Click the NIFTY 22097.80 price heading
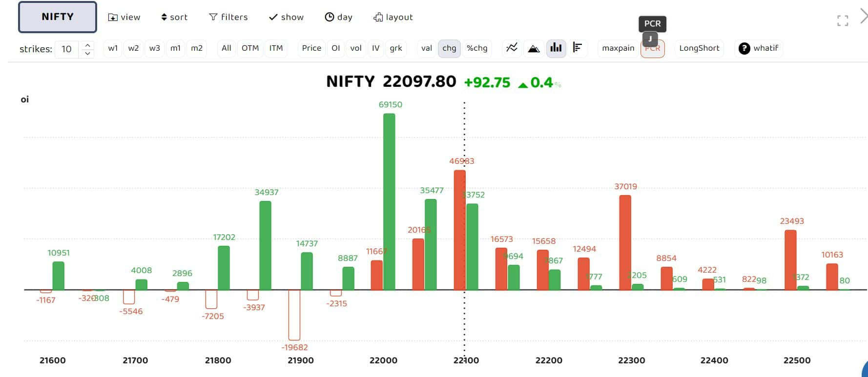 tap(391, 81)
